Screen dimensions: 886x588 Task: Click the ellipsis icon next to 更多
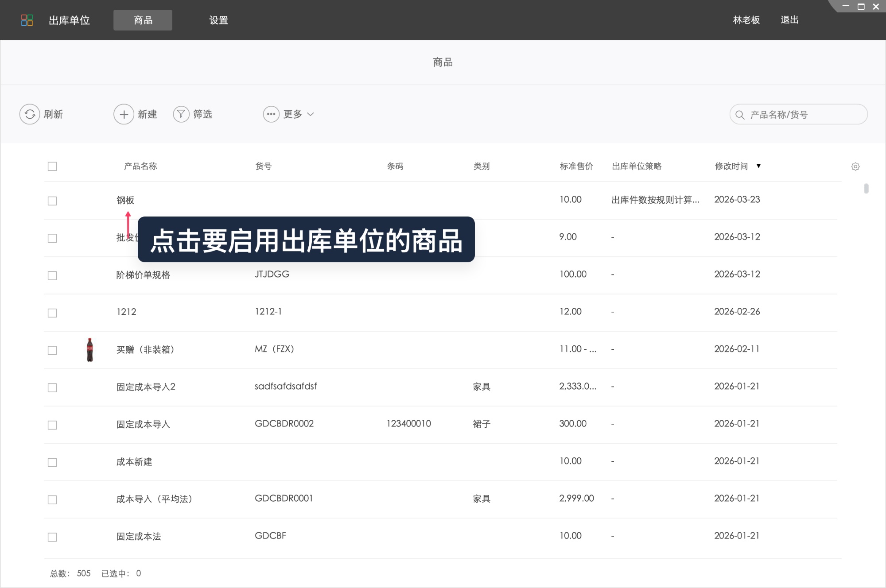tap(271, 114)
